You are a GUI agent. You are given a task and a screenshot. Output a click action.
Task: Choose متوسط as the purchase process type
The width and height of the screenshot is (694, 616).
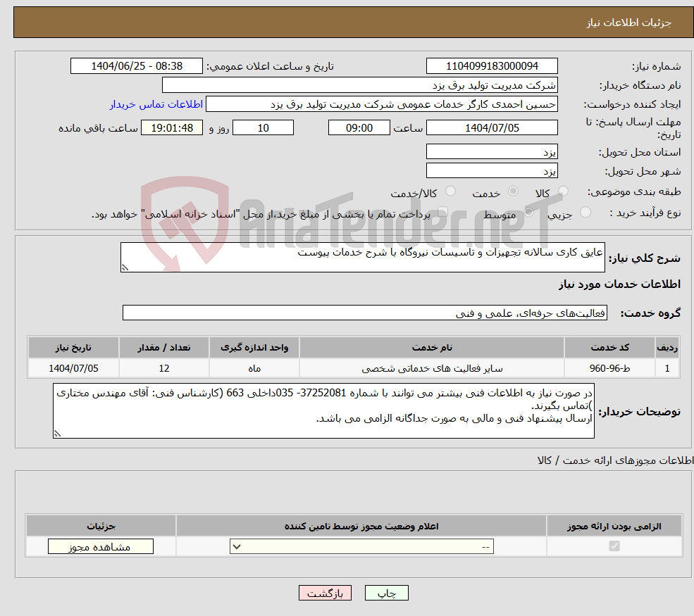click(x=530, y=210)
